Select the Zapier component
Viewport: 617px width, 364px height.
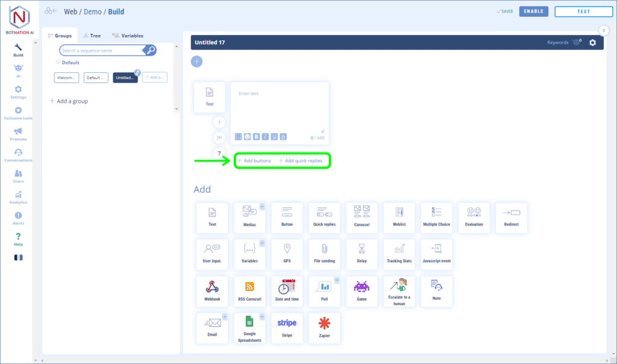click(324, 328)
